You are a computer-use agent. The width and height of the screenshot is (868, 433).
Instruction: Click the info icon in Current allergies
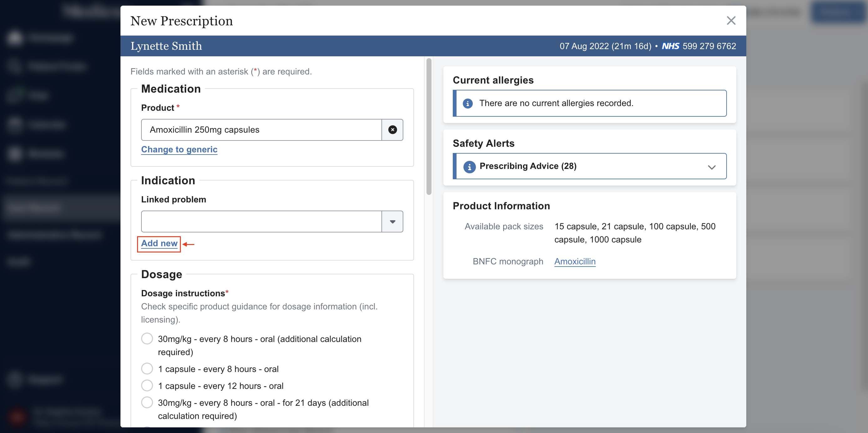coord(467,104)
